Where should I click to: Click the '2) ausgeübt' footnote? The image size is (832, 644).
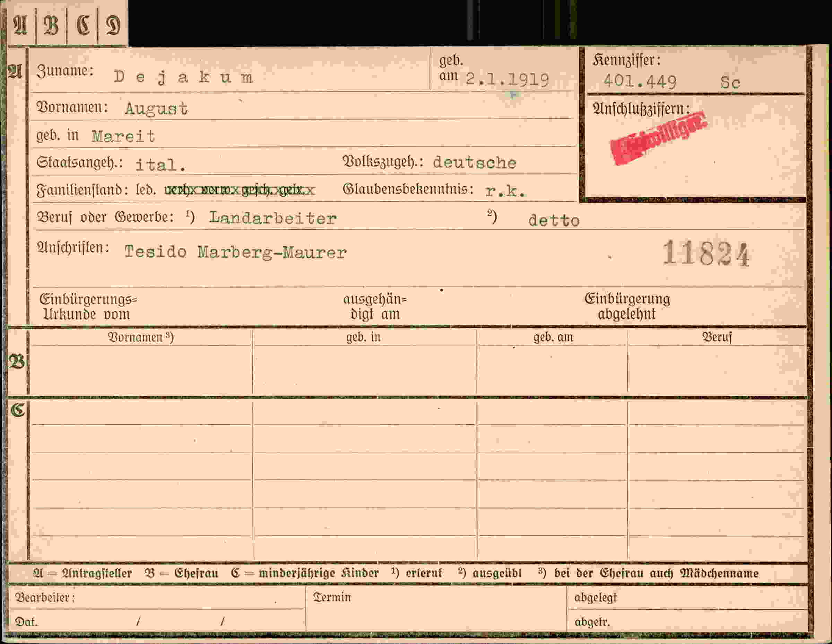click(490, 573)
